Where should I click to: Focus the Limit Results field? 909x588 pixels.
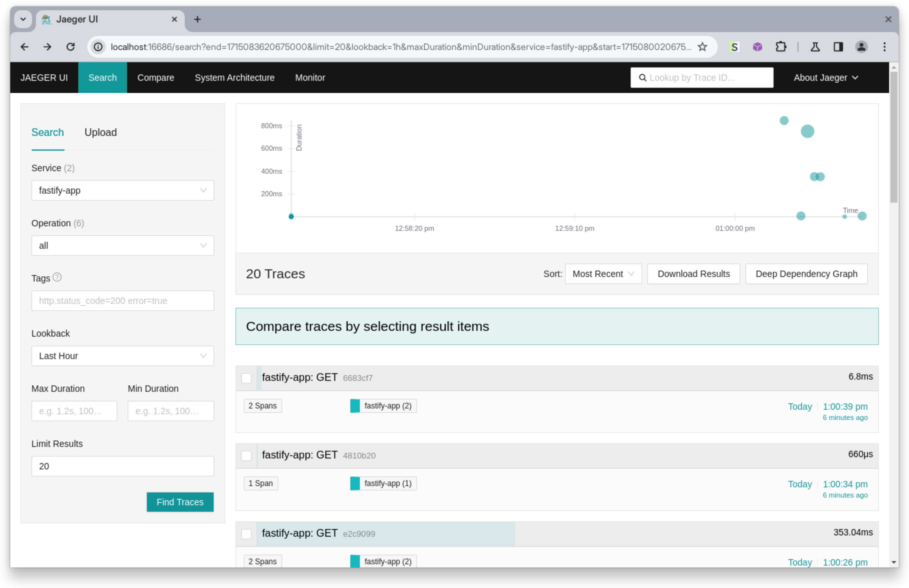(x=123, y=466)
